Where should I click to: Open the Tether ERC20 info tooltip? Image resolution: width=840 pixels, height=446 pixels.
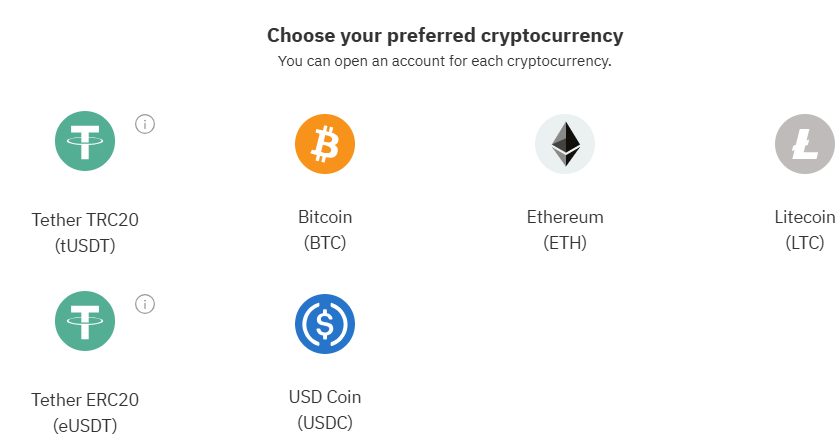point(145,303)
